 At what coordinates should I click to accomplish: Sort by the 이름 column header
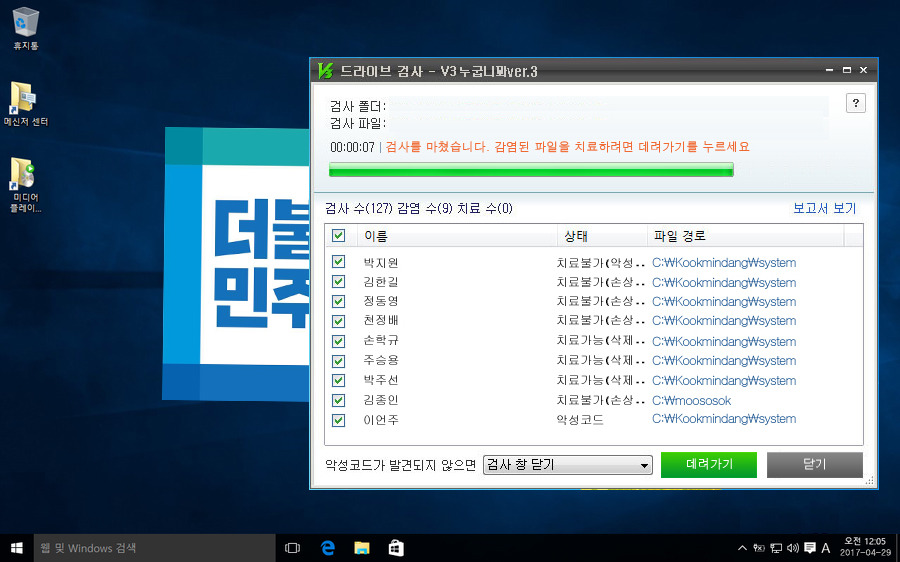[457, 236]
